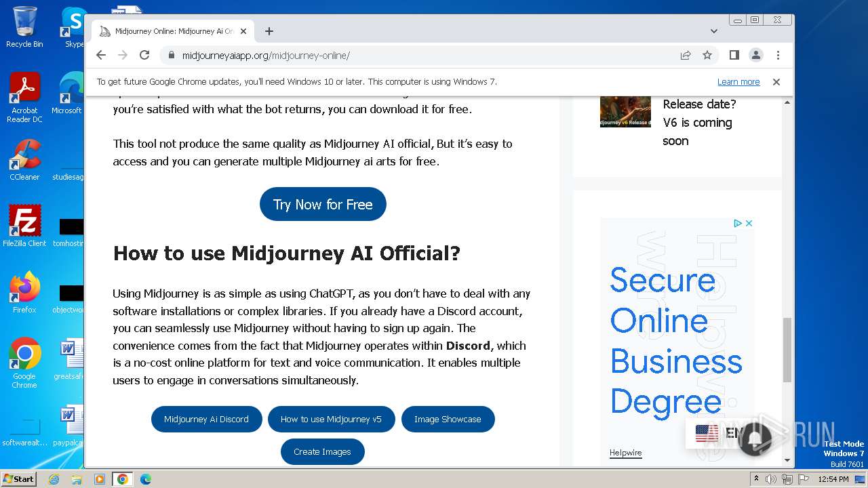Open the Chrome three-dot menu

point(778,55)
